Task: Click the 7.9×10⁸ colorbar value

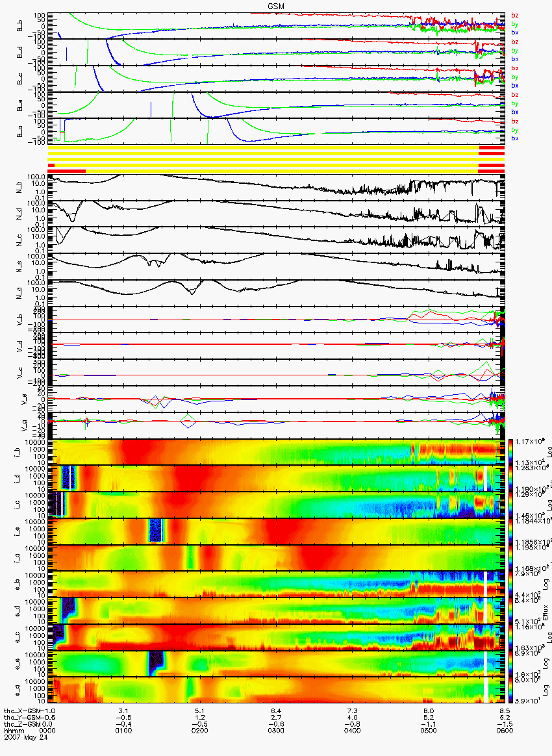Action: pyautogui.click(x=528, y=573)
